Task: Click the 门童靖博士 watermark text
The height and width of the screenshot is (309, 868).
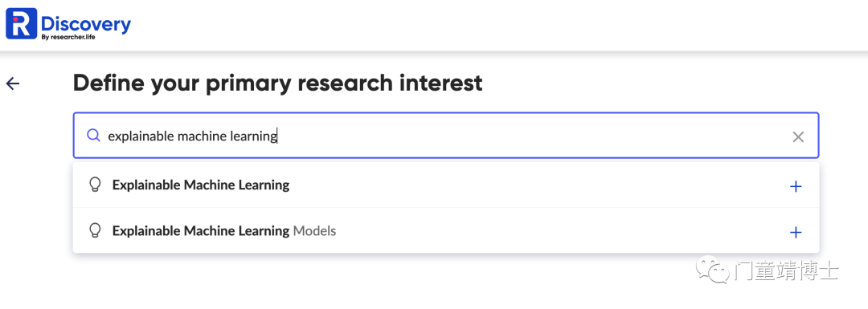Action: pyautogui.click(x=786, y=271)
